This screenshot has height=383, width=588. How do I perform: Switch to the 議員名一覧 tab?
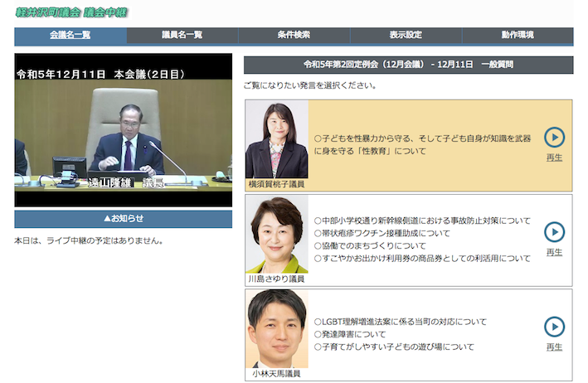click(182, 35)
